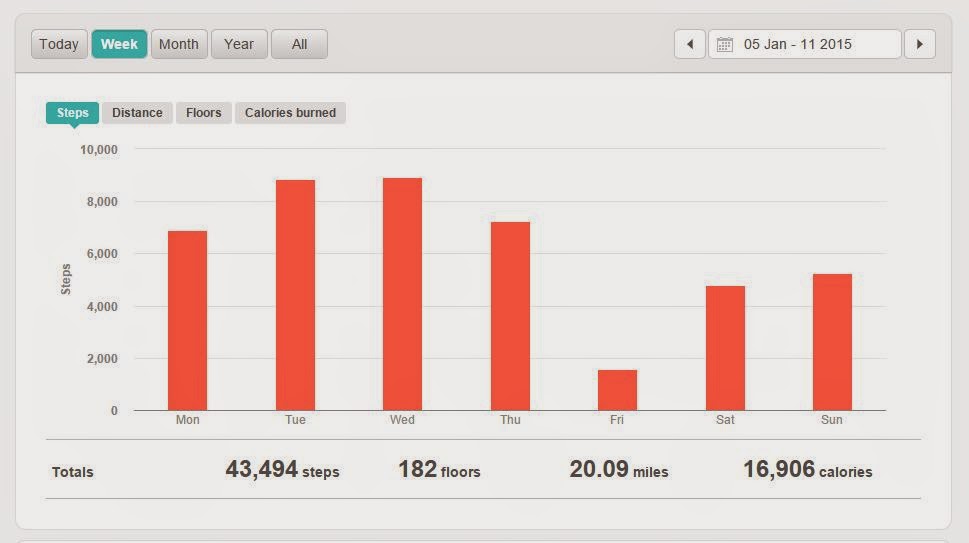
Task: Click the 05 Jan - 11 2015 date field
Action: coord(805,44)
